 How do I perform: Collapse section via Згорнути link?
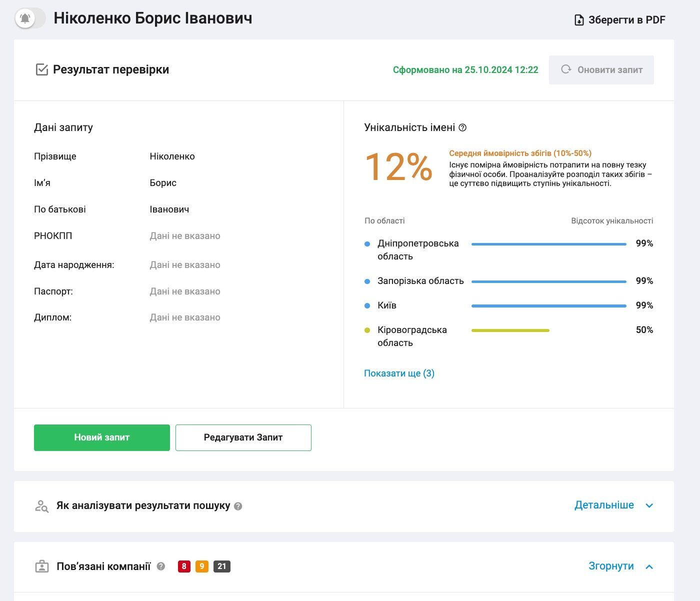611,566
